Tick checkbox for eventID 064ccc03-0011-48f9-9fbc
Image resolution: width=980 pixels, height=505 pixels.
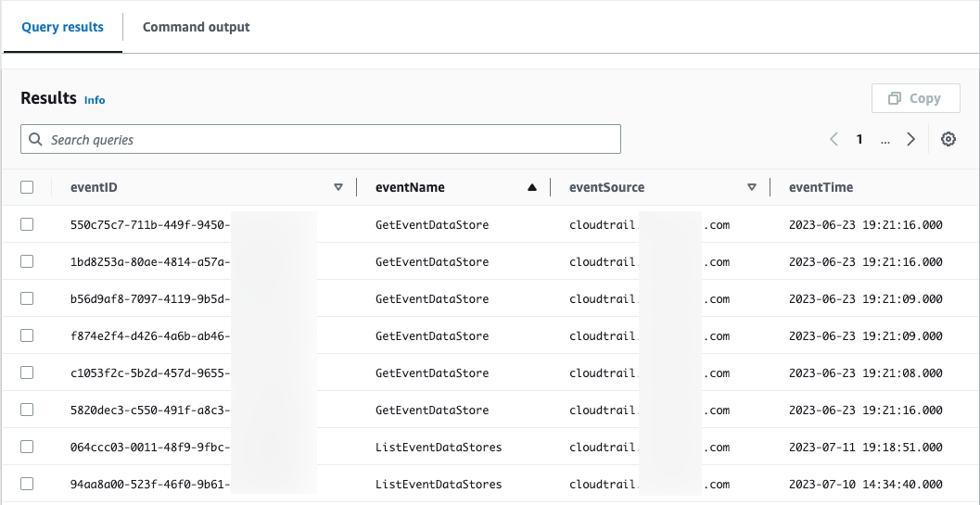tap(27, 447)
